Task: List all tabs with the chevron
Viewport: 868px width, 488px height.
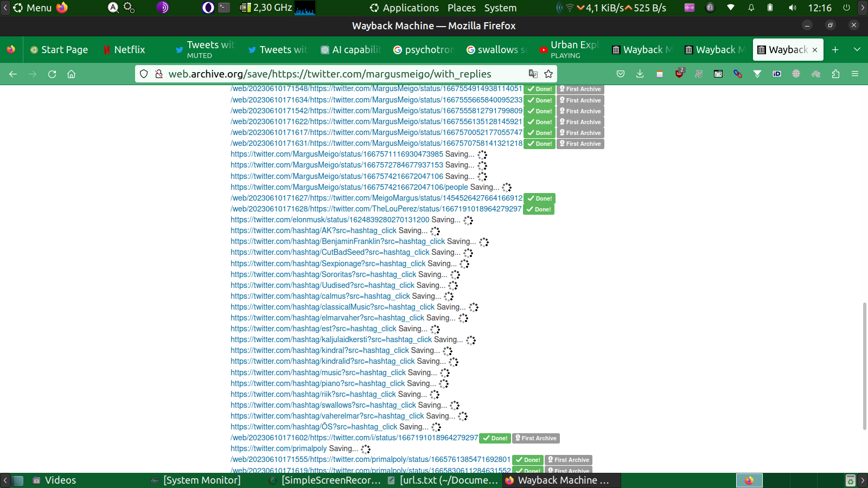Action: [857, 49]
